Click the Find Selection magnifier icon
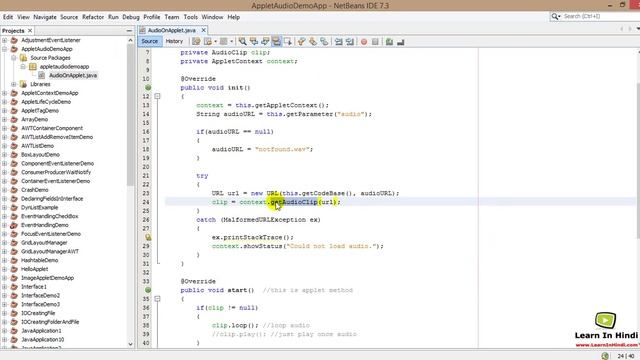 click(x=242, y=41)
